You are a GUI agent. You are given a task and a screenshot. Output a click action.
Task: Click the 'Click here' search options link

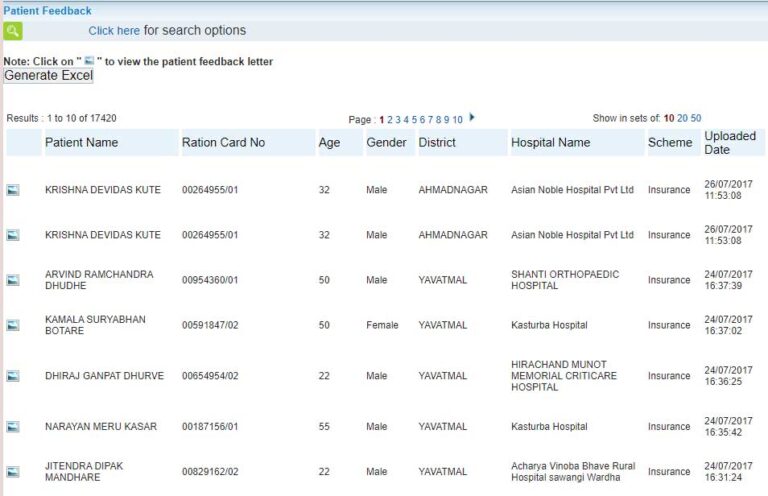pyautogui.click(x=114, y=31)
